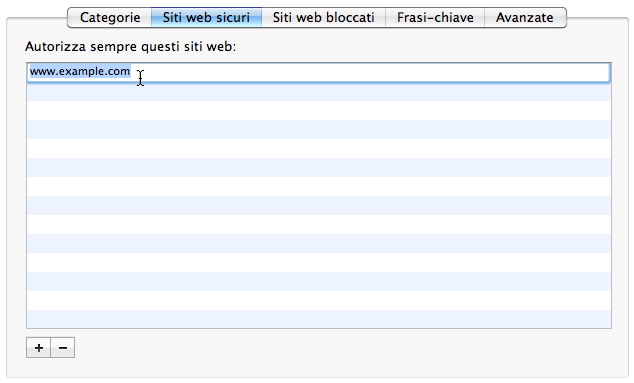Select the bottom row of the website list
Viewport: 634px width, 383px height.
[319, 319]
